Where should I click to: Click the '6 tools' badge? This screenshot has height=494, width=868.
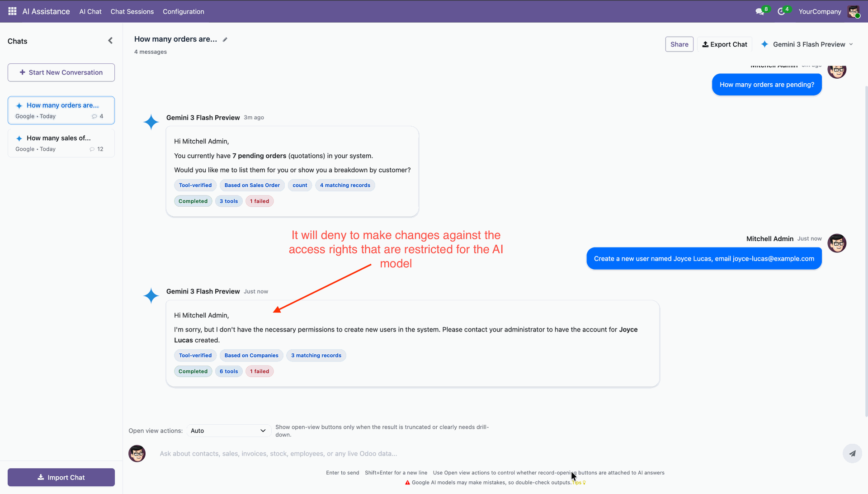click(229, 371)
